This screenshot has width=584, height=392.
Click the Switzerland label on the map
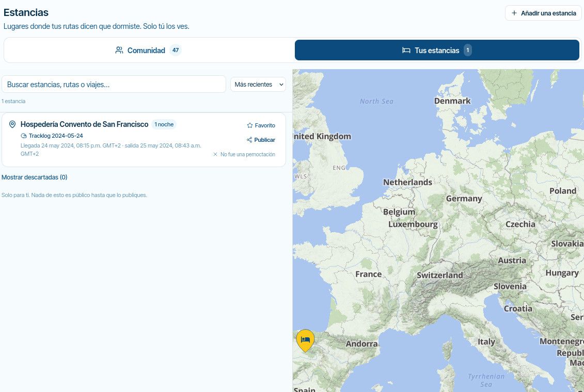point(440,275)
